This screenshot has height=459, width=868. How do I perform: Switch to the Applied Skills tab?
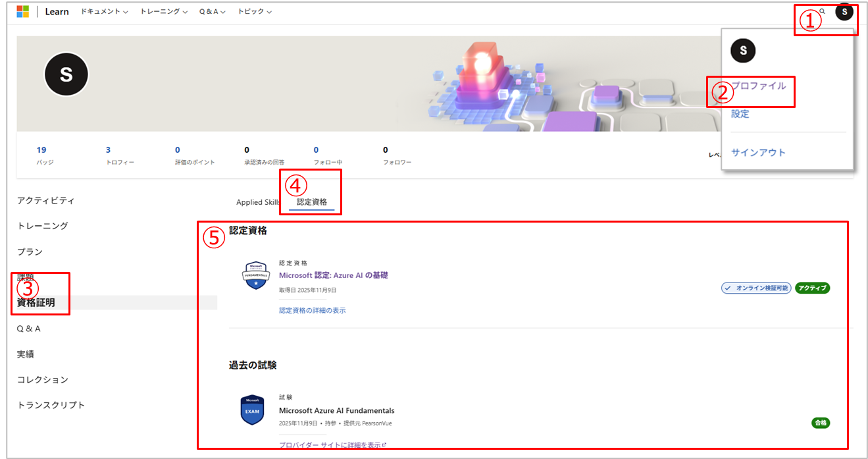tap(258, 202)
